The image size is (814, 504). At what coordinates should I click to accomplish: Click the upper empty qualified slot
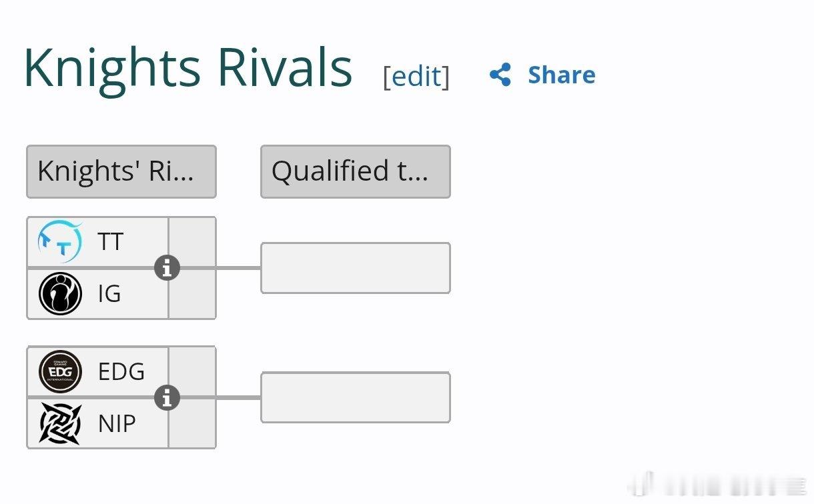click(x=356, y=268)
